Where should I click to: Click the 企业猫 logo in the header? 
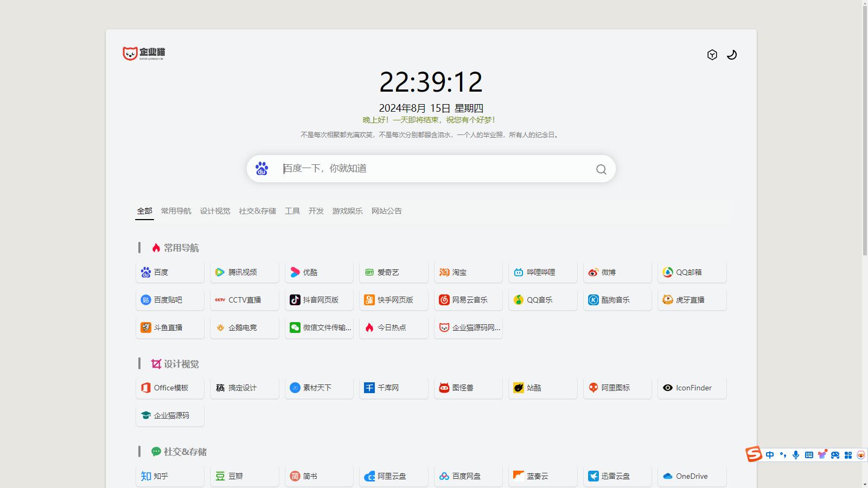click(144, 53)
